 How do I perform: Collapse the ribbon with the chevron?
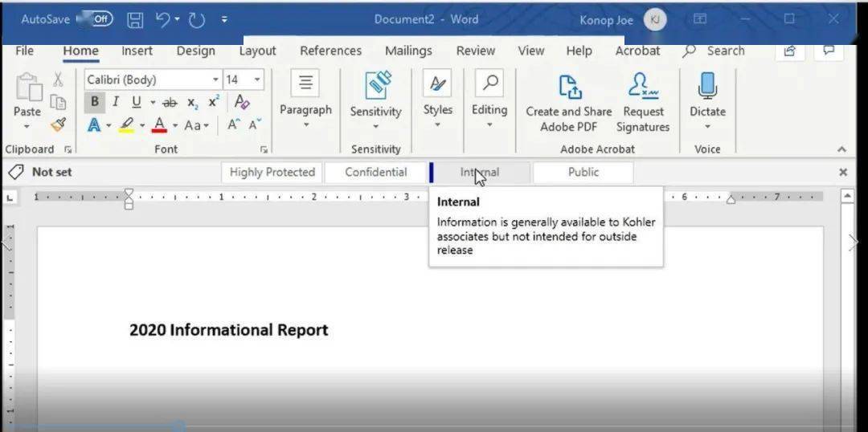click(842, 149)
